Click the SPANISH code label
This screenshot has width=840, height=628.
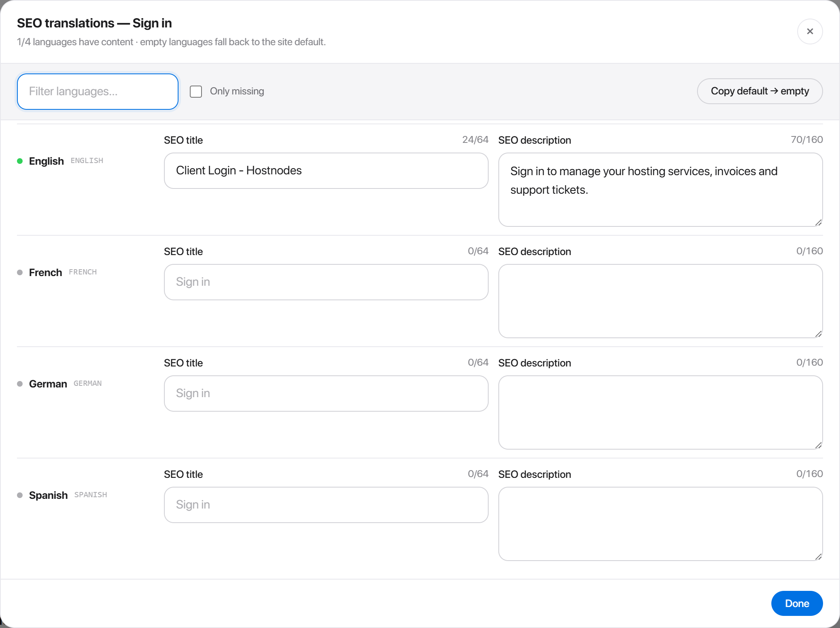point(90,495)
